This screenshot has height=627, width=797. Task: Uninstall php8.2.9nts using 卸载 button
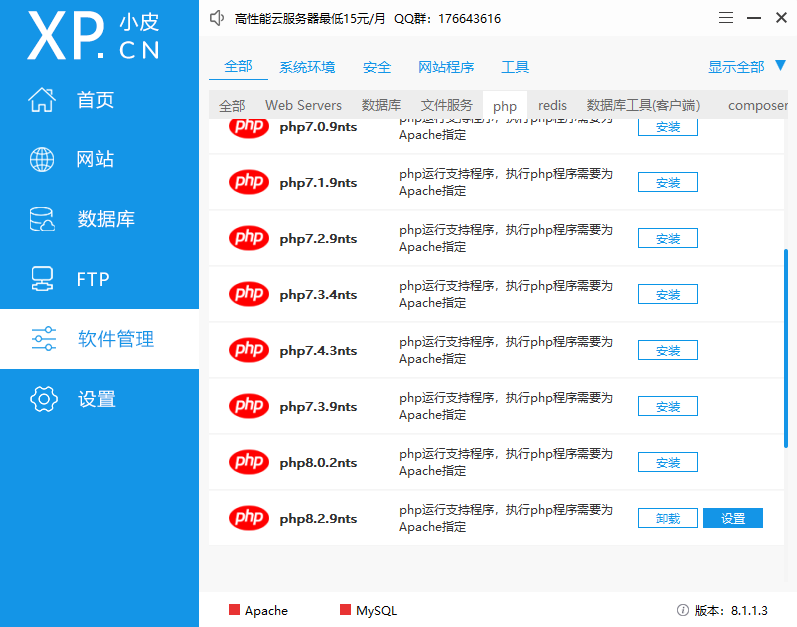coord(667,518)
